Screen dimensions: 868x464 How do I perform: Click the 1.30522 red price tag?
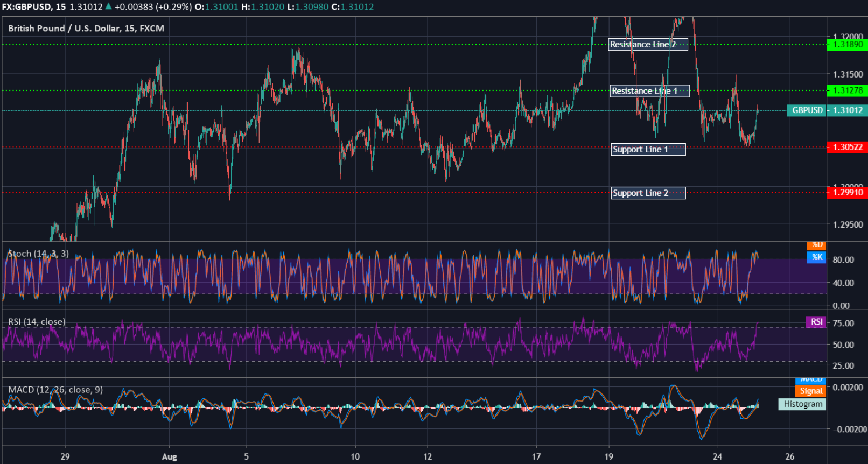pos(847,147)
